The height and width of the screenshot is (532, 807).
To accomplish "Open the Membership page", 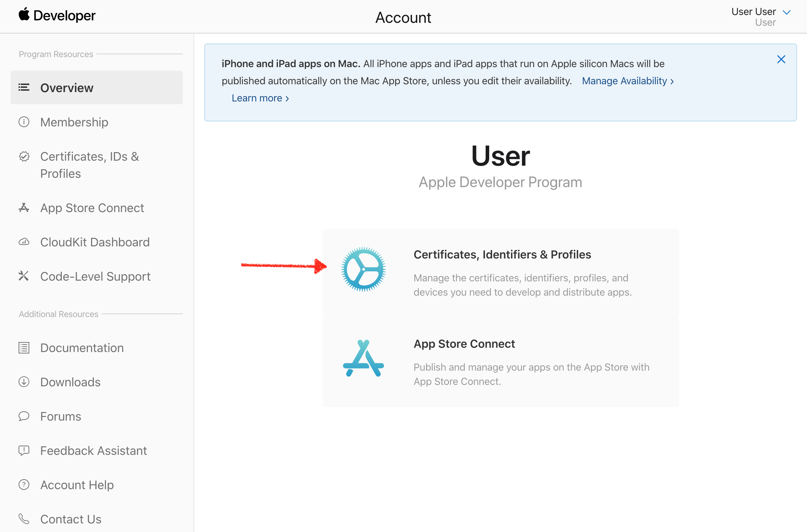I will [x=74, y=122].
